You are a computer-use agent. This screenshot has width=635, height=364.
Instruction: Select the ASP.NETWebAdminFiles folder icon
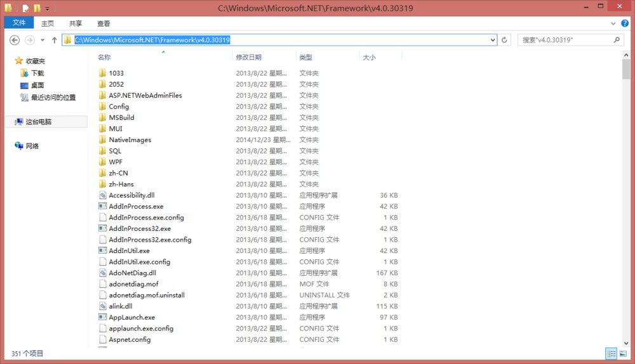(102, 95)
